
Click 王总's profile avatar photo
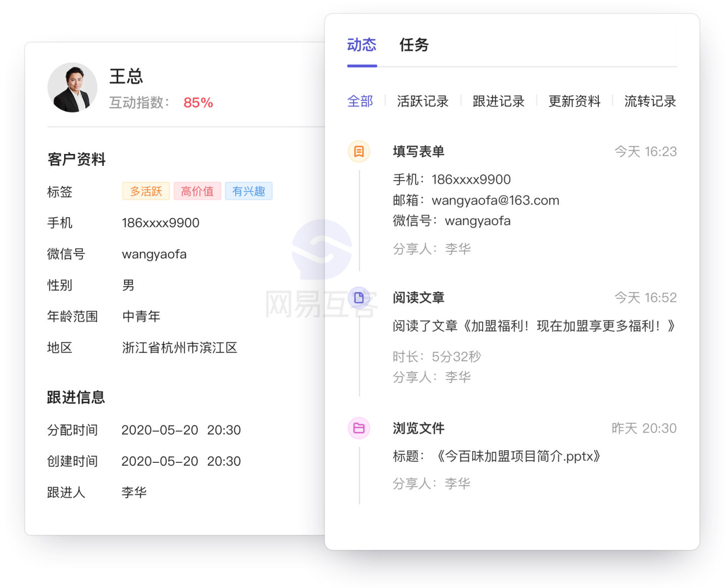click(73, 87)
